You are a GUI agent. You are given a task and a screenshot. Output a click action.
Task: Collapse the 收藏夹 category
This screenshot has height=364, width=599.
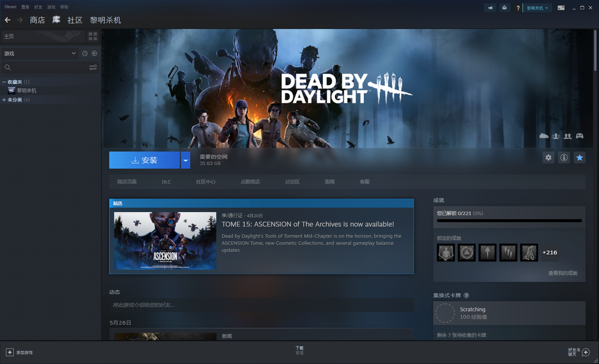(x=4, y=82)
